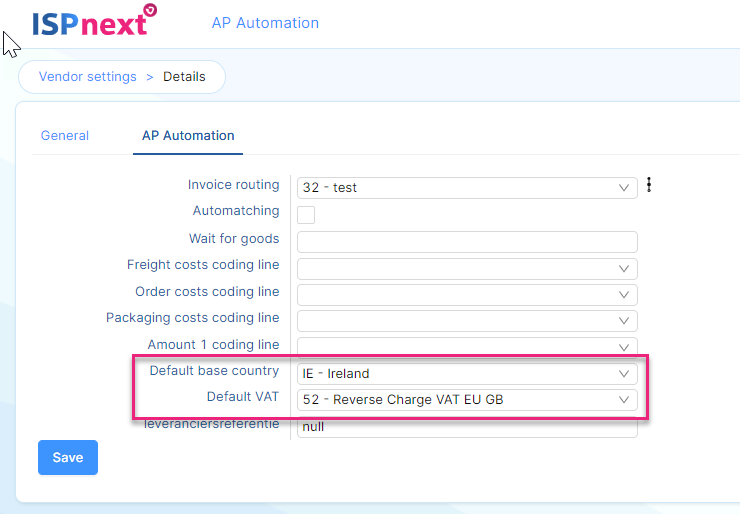Open the three-dot menu beside Invoice routing
The height and width of the screenshot is (514, 740).
point(649,185)
